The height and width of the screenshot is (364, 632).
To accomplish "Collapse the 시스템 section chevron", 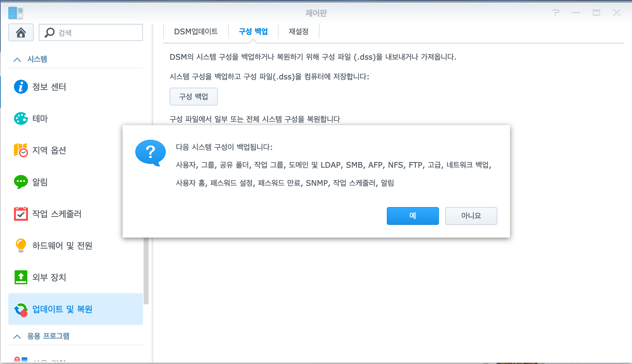I will tap(17, 59).
